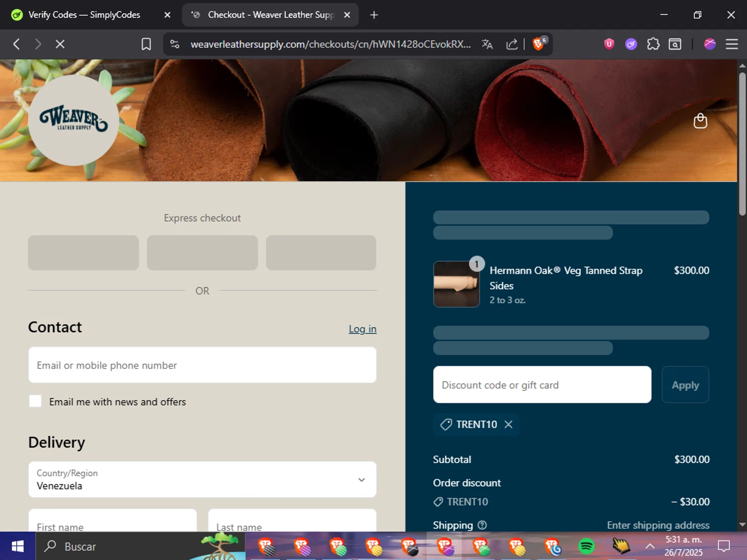Open the translate page icon
This screenshot has width=747, height=560.
click(x=487, y=44)
